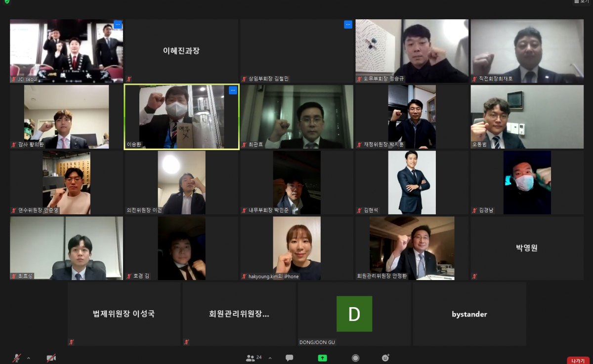Unmute the microphone in the bottom toolbar

17,358
